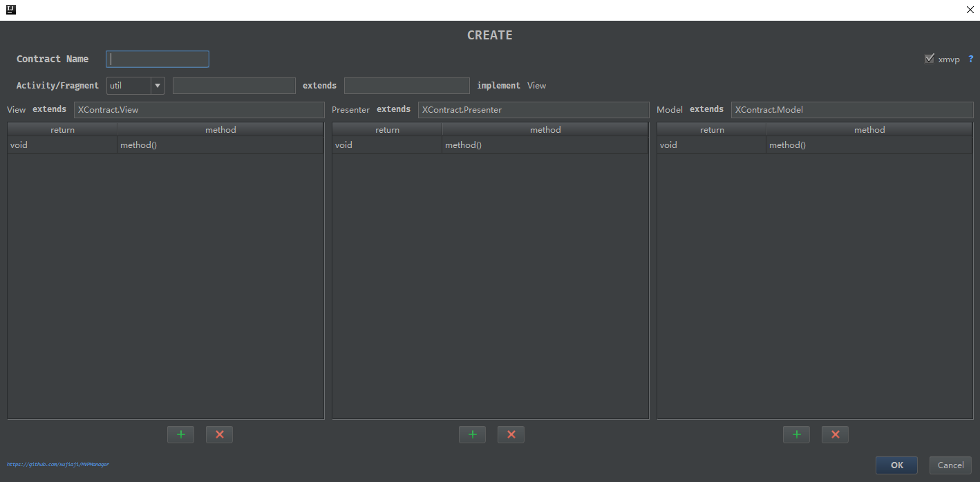Select the method() cell in Presenter table
The width and height of the screenshot is (980, 482).
pyautogui.click(x=545, y=145)
